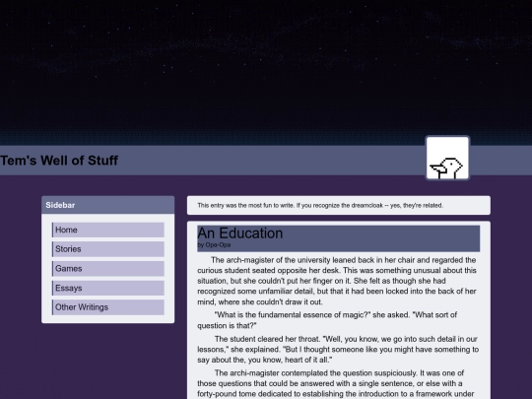Click the pixel bird logo icon

click(447, 158)
